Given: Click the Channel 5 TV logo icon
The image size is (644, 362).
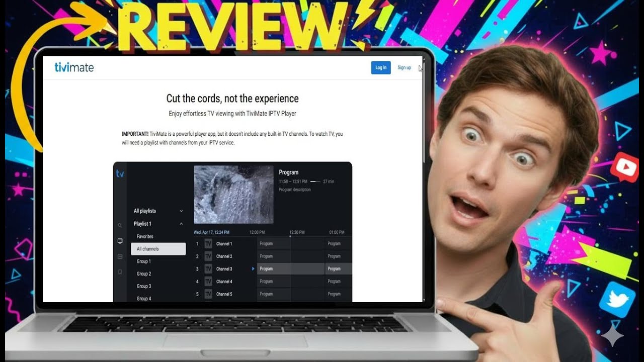Looking at the screenshot, I should coord(208,294).
